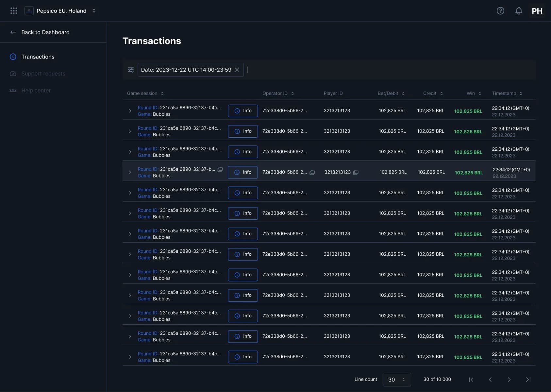Click the filter settings sliders icon

[131, 70]
